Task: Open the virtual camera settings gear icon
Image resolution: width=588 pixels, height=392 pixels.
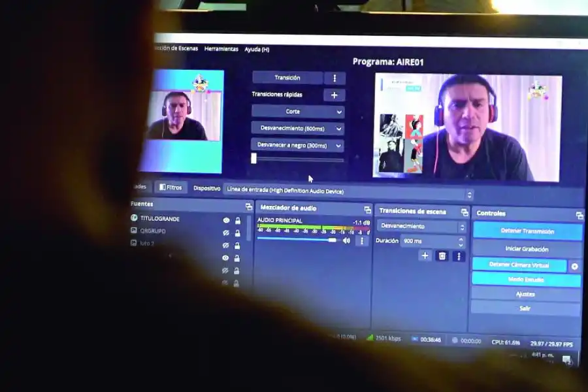Action: [x=574, y=266]
